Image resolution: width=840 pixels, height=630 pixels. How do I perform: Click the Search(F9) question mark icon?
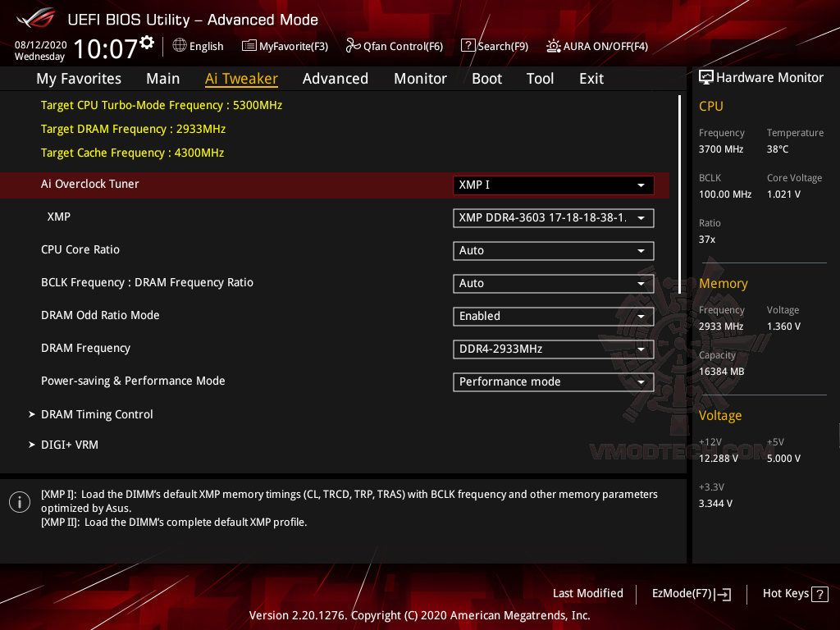[x=468, y=46]
